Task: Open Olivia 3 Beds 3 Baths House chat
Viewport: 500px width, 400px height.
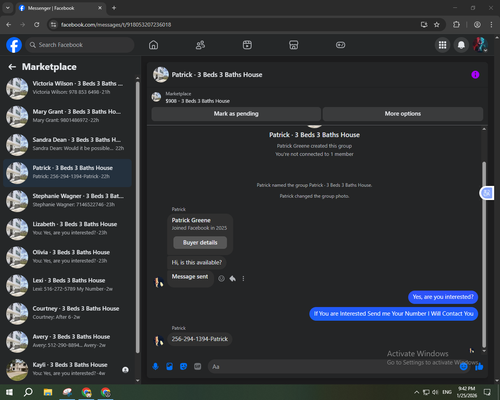Action: (68, 257)
